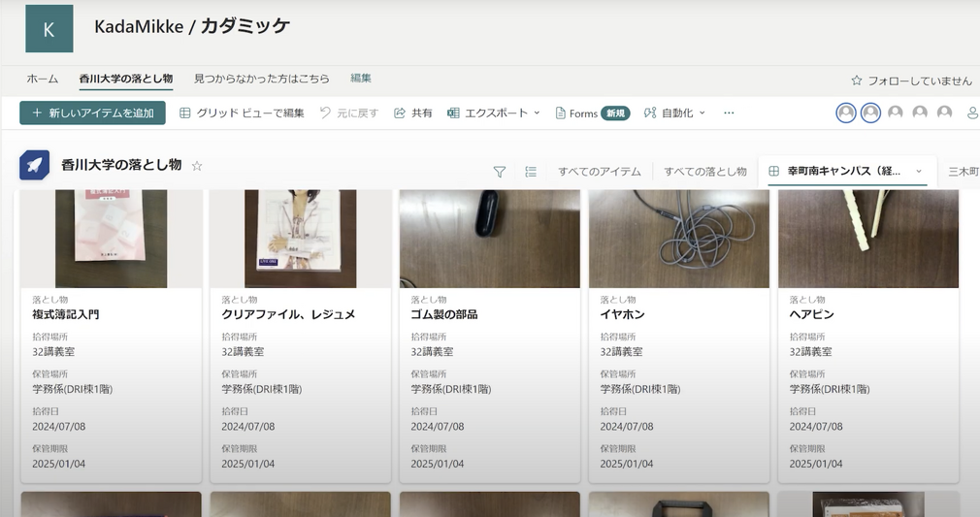This screenshot has height=517, width=980.
Task: Follow the site via フォローしていません
Action: click(x=910, y=81)
